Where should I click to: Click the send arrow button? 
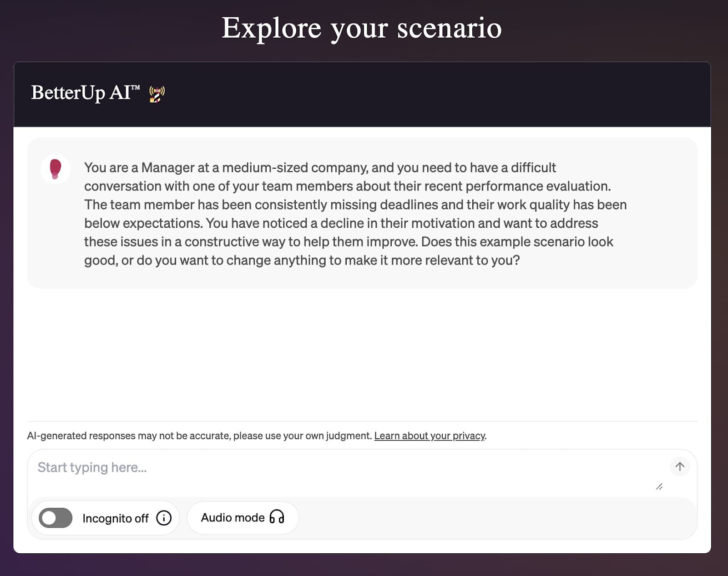(680, 466)
